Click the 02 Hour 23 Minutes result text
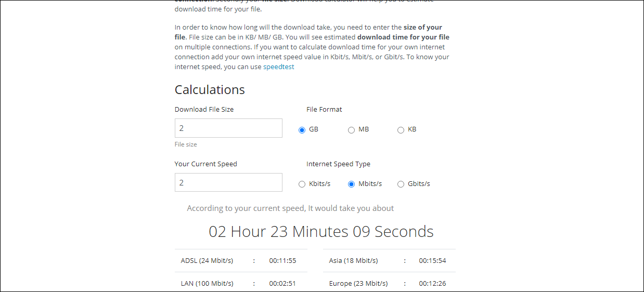The image size is (644, 292). (x=321, y=232)
